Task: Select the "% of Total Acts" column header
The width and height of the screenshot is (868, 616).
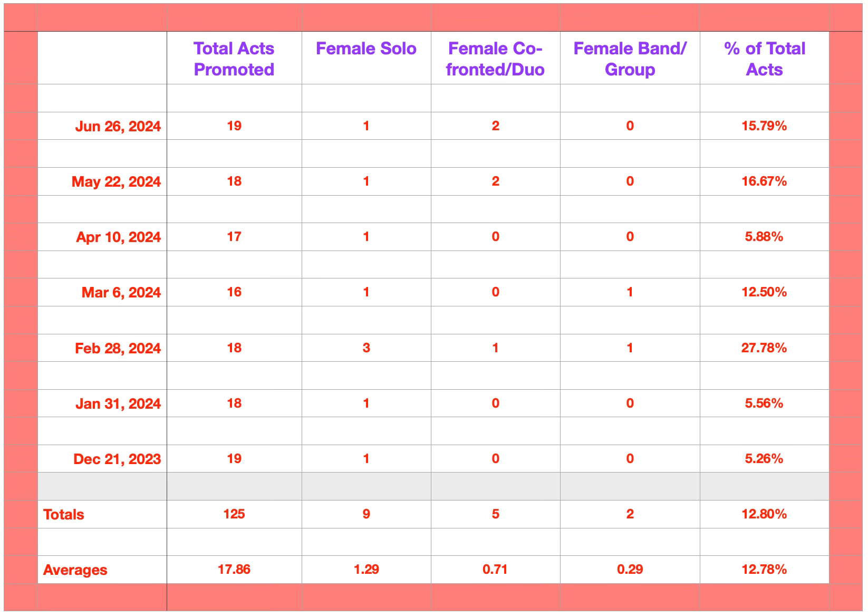Action: pos(764,59)
